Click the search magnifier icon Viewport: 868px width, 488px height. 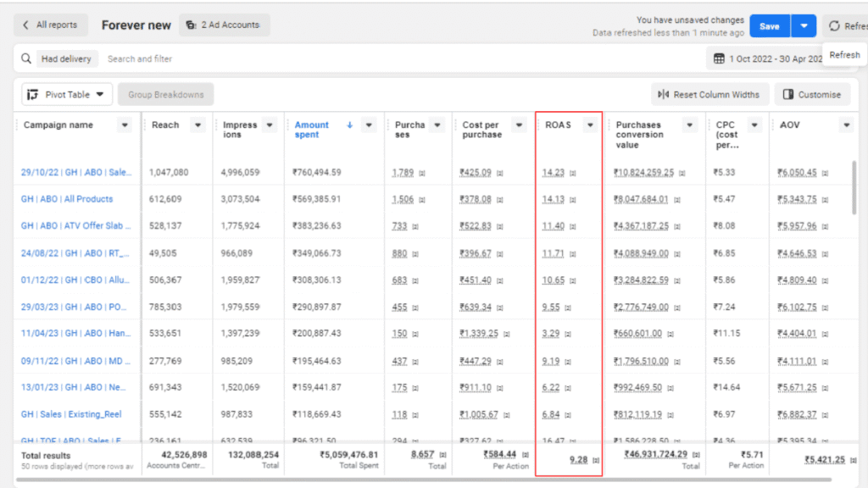tap(28, 59)
